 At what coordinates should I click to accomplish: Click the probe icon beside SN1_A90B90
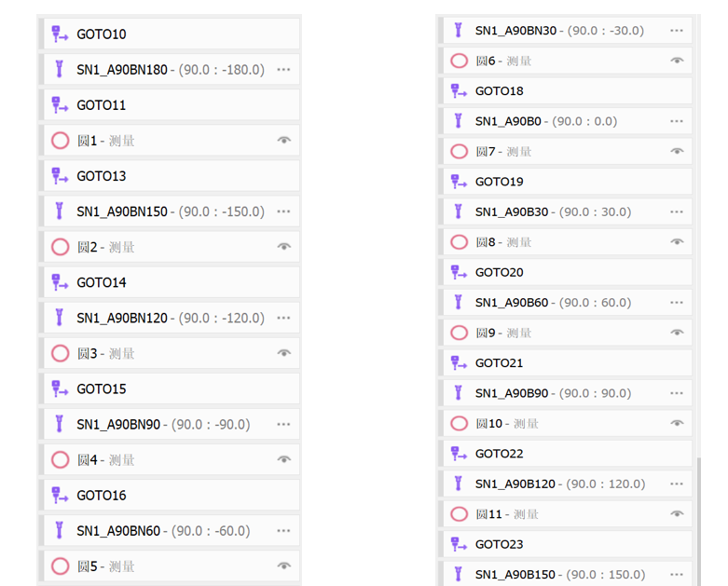click(x=459, y=393)
